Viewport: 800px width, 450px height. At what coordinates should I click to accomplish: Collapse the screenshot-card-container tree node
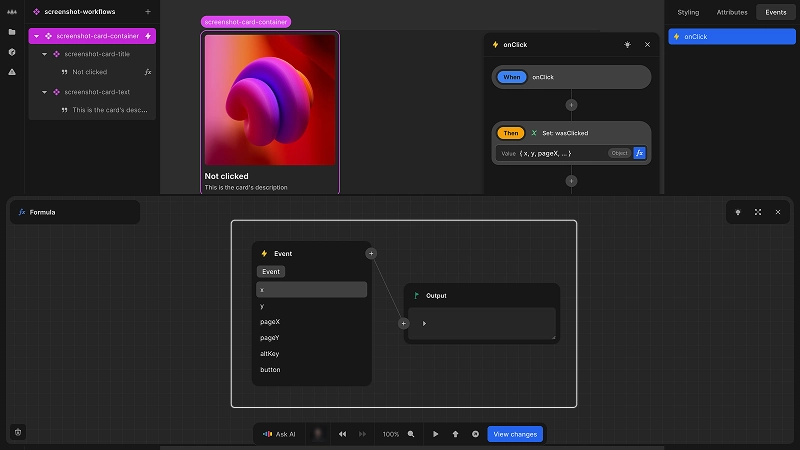click(x=36, y=36)
